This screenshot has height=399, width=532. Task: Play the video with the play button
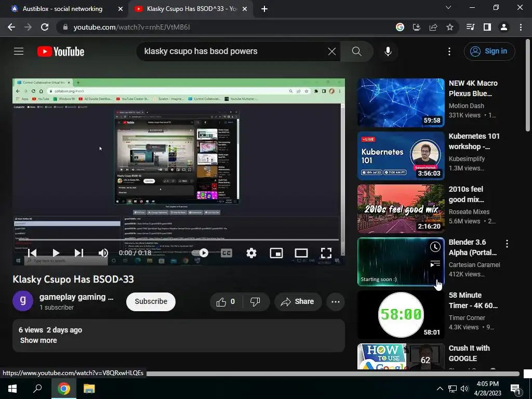[x=56, y=253]
